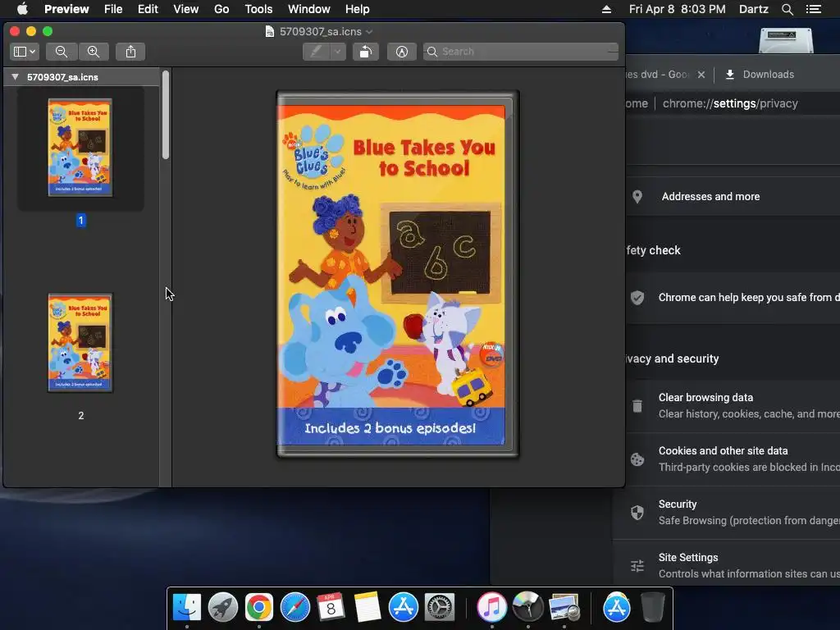This screenshot has width=840, height=630.
Task: Click the sliders icon beside Site Settings
Action: click(637, 566)
